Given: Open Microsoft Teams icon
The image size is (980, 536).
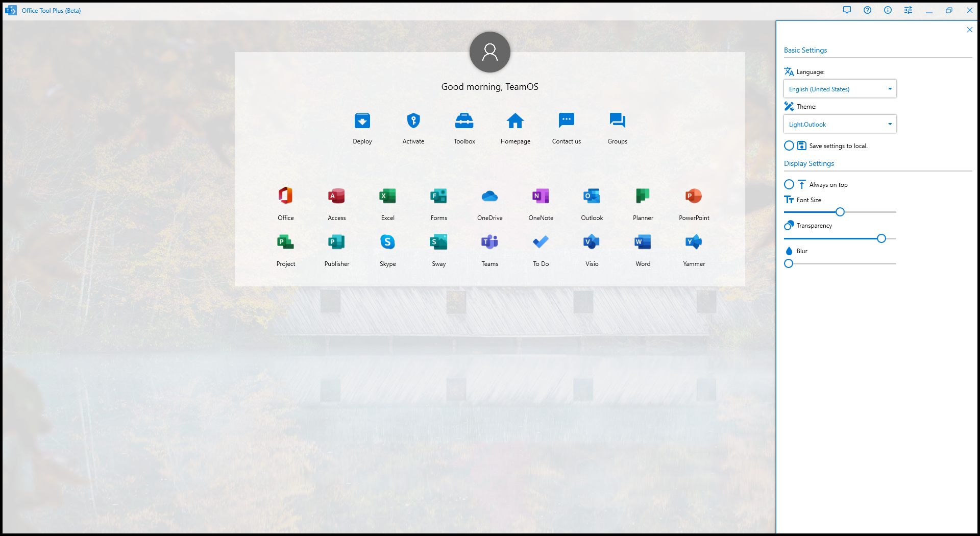Looking at the screenshot, I should [x=490, y=242].
